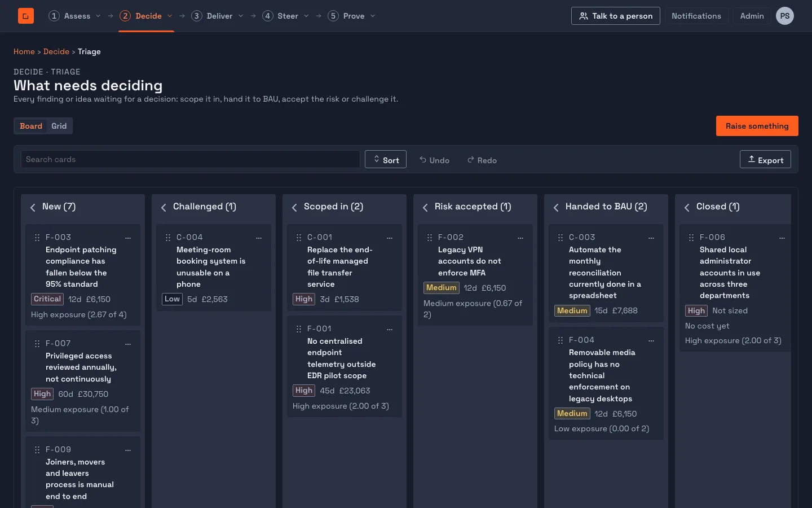The image size is (812, 508).
Task: Click the drag handle on card F-001
Action: point(299,329)
